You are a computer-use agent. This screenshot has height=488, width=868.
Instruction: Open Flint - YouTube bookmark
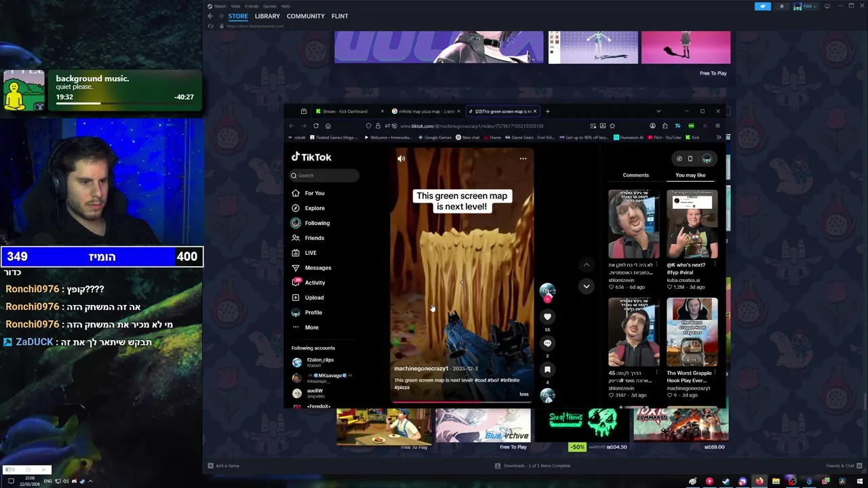click(x=664, y=138)
